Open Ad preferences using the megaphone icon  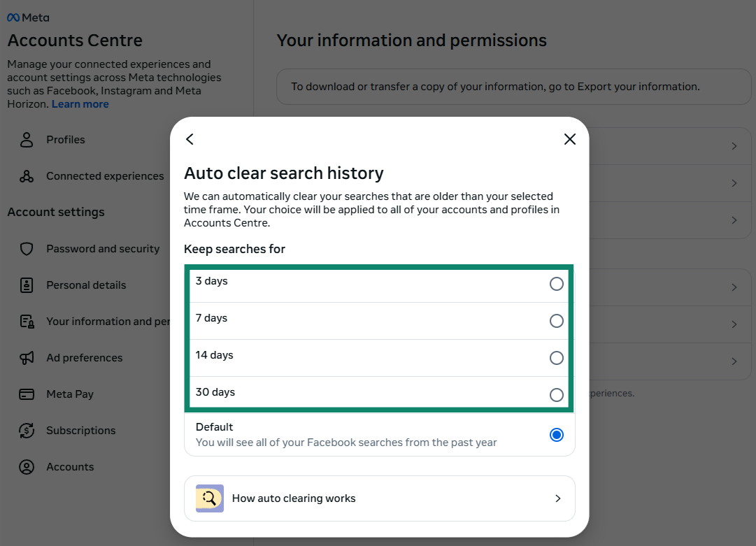pos(26,357)
